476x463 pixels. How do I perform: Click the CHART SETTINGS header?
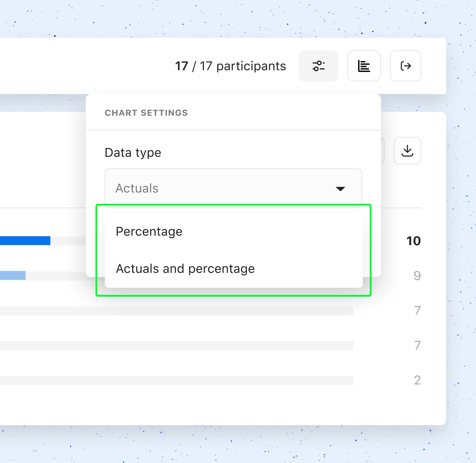coord(146,113)
